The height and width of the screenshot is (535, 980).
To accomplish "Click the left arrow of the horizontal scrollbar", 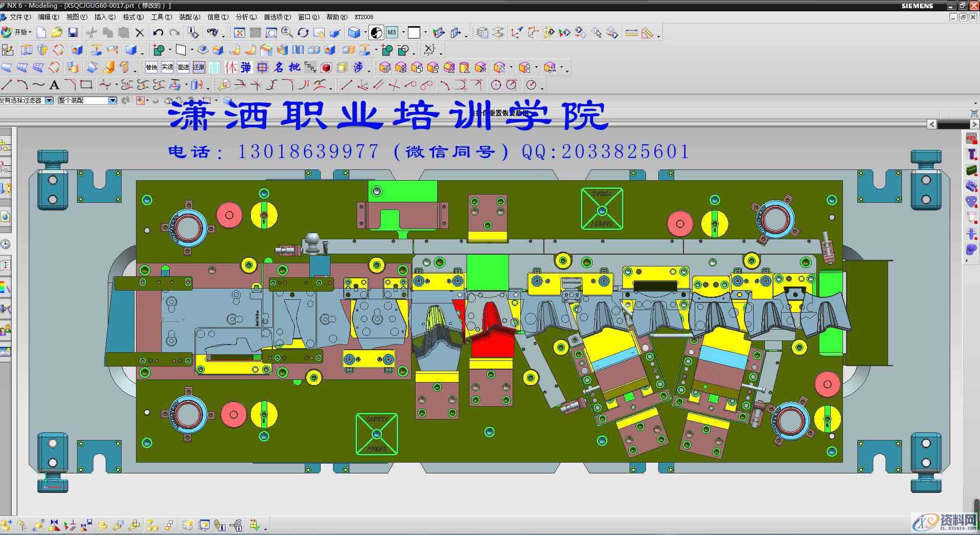I will 932,124.
